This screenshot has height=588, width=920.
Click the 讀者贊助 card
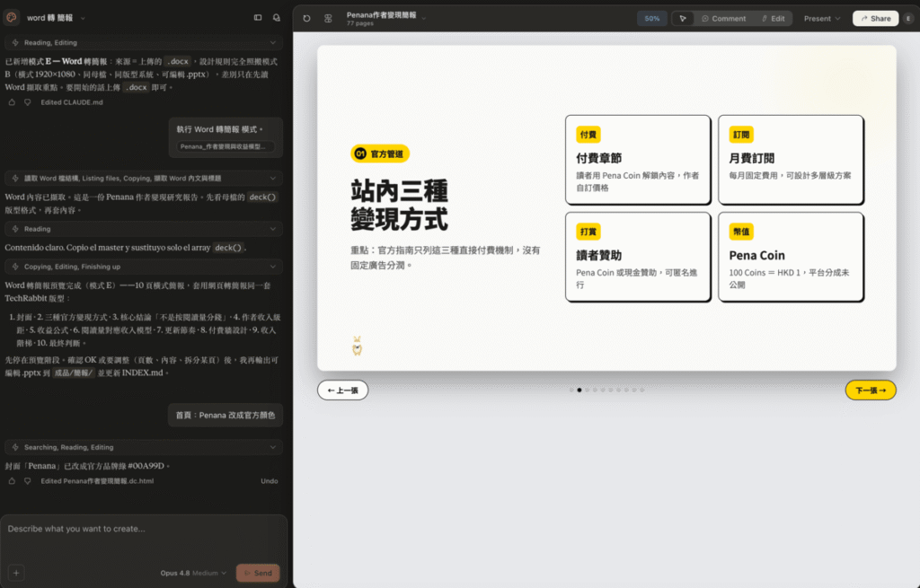click(x=638, y=257)
